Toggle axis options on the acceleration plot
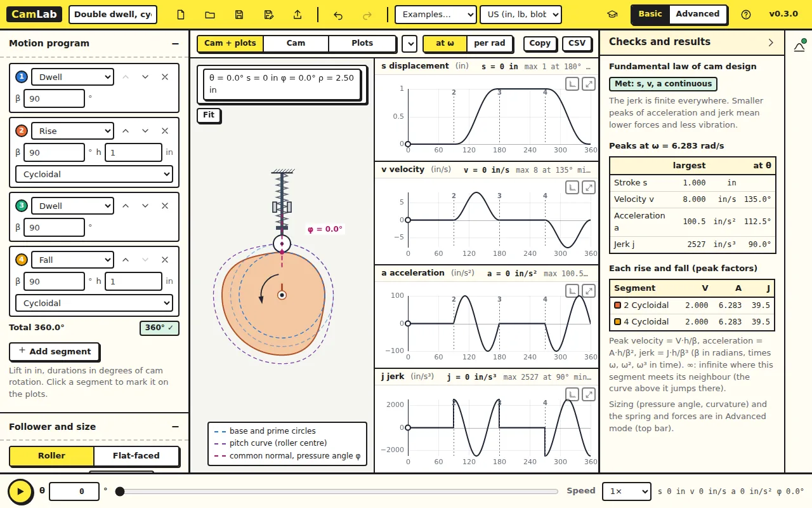Image resolution: width=812 pixels, height=508 pixels. (572, 291)
